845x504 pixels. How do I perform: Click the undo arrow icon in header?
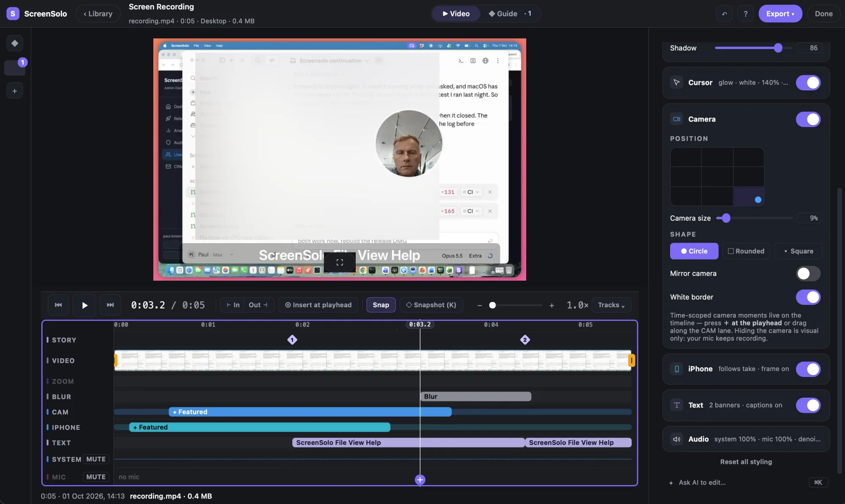point(725,14)
